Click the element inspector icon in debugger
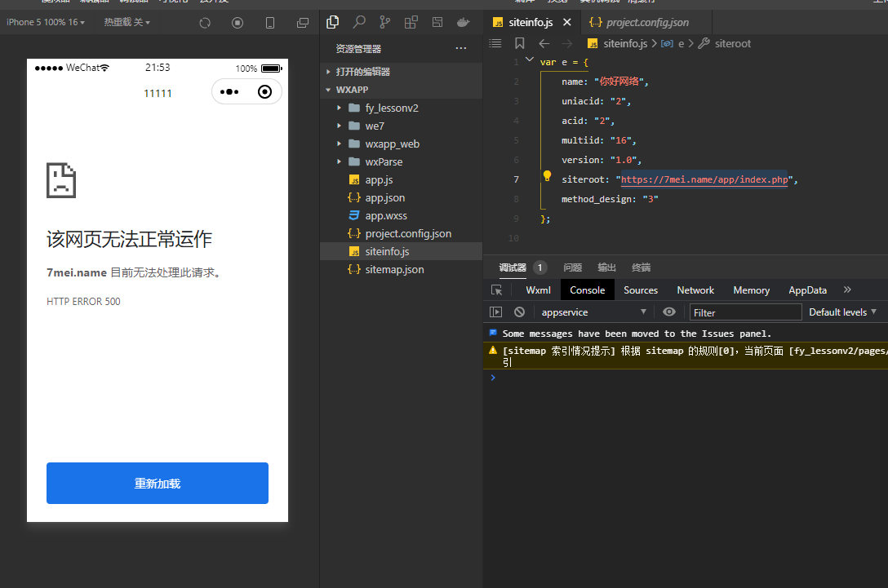 tap(497, 290)
